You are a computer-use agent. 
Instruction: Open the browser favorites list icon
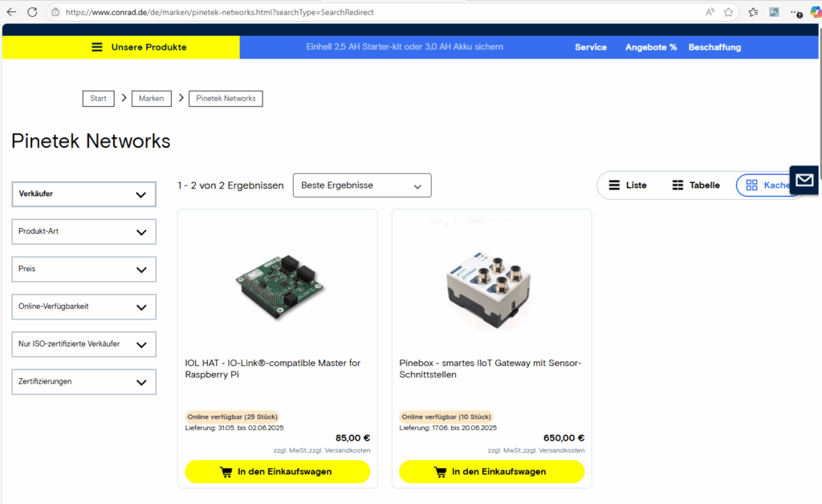[753, 12]
